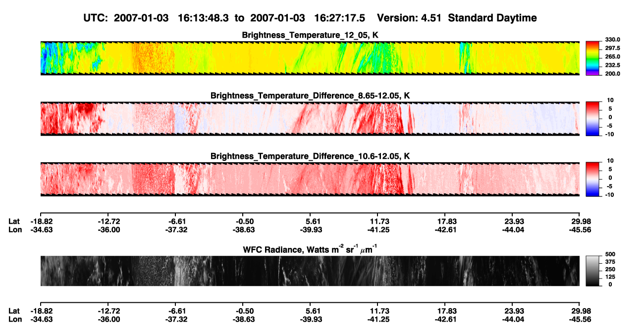This screenshot has height=330, width=644.
Task: Click the 330.0 colorbar tick label
Action: point(612,40)
